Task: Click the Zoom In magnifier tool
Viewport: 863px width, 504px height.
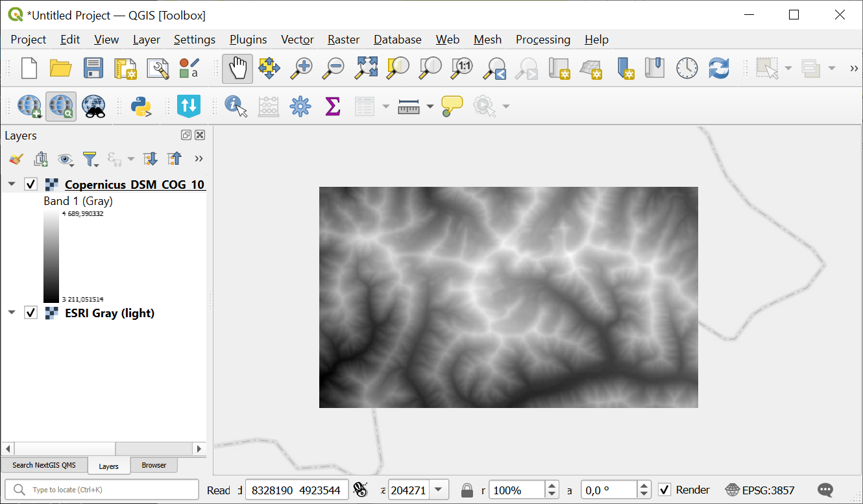Action: tap(301, 69)
